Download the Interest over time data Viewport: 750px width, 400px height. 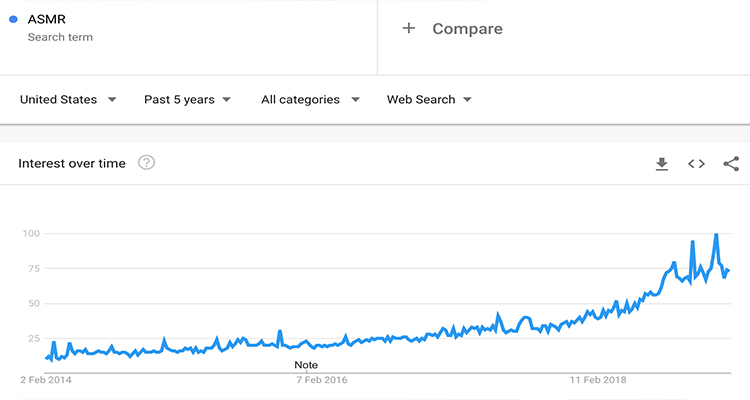tap(661, 164)
